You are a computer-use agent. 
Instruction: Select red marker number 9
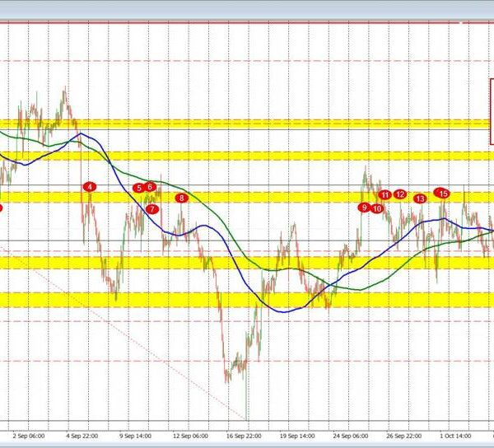click(x=364, y=208)
